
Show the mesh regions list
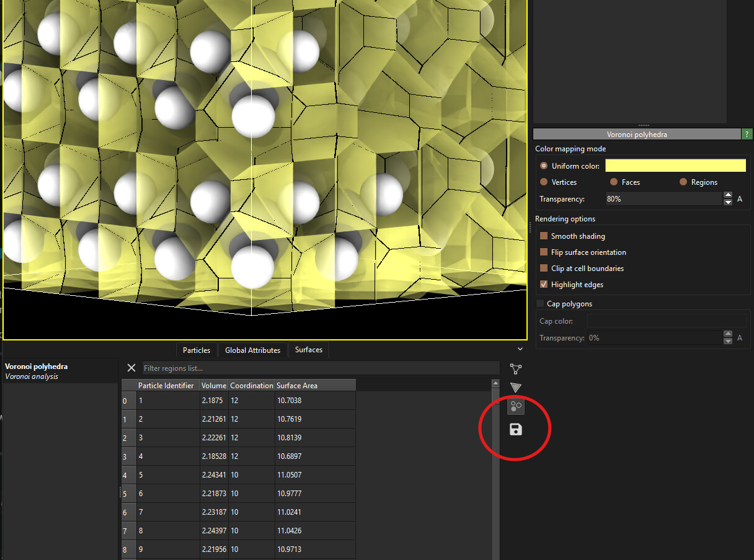coord(515,407)
